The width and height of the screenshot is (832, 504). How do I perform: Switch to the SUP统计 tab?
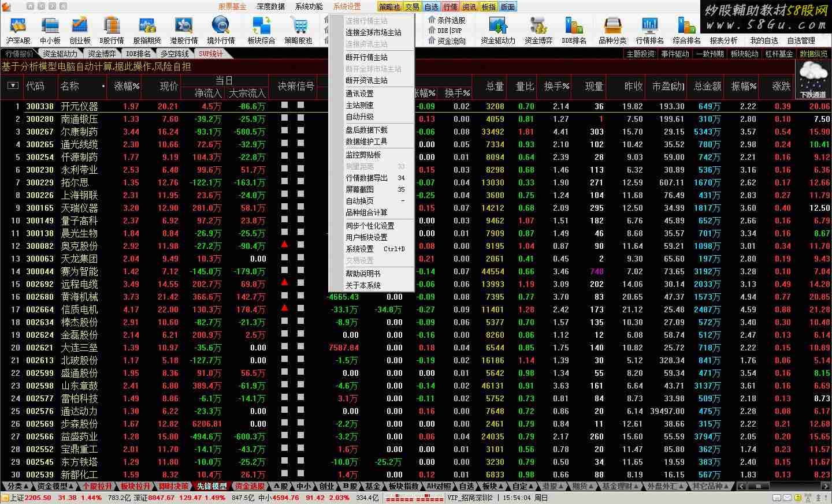pos(210,54)
